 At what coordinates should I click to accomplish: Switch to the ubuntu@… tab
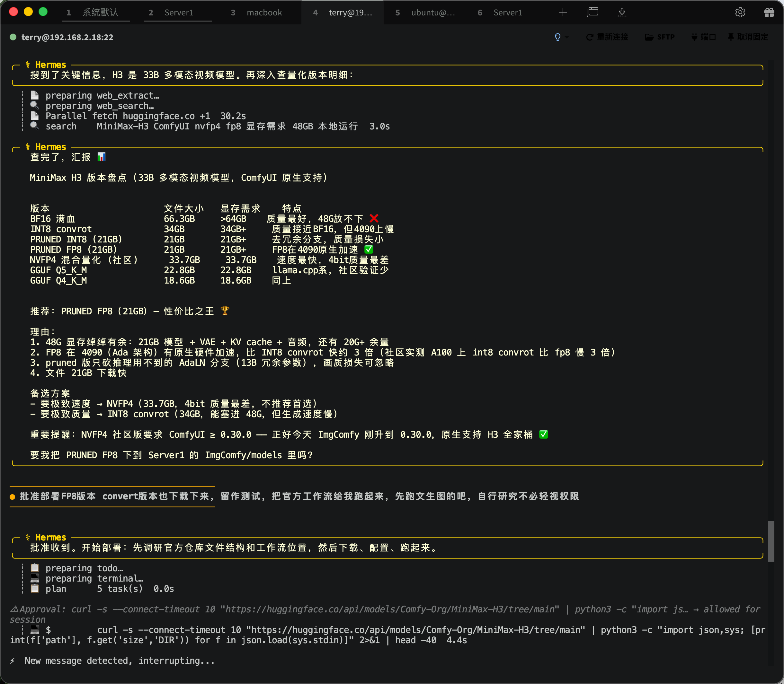[425, 13]
